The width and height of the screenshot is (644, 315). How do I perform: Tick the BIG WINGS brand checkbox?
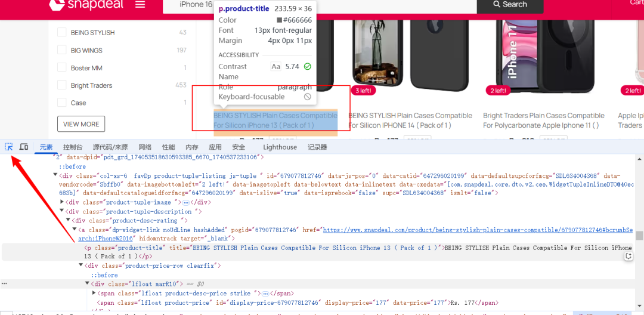pyautogui.click(x=61, y=50)
